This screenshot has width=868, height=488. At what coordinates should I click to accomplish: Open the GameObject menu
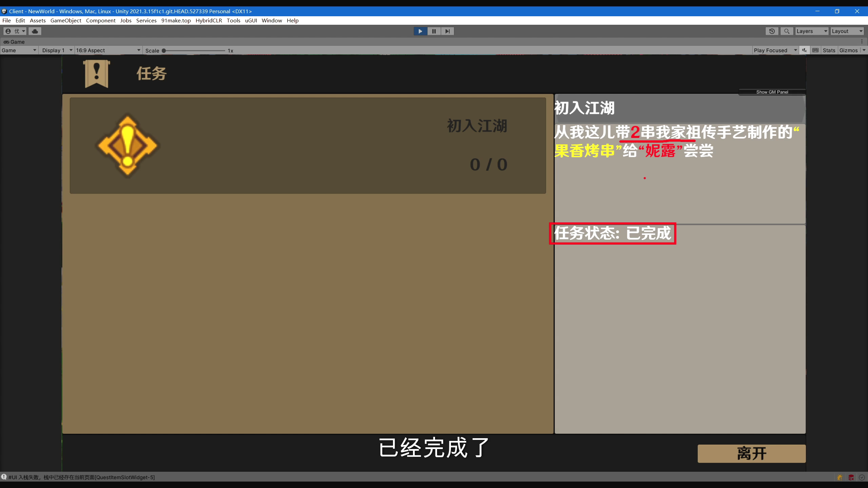click(66, 20)
